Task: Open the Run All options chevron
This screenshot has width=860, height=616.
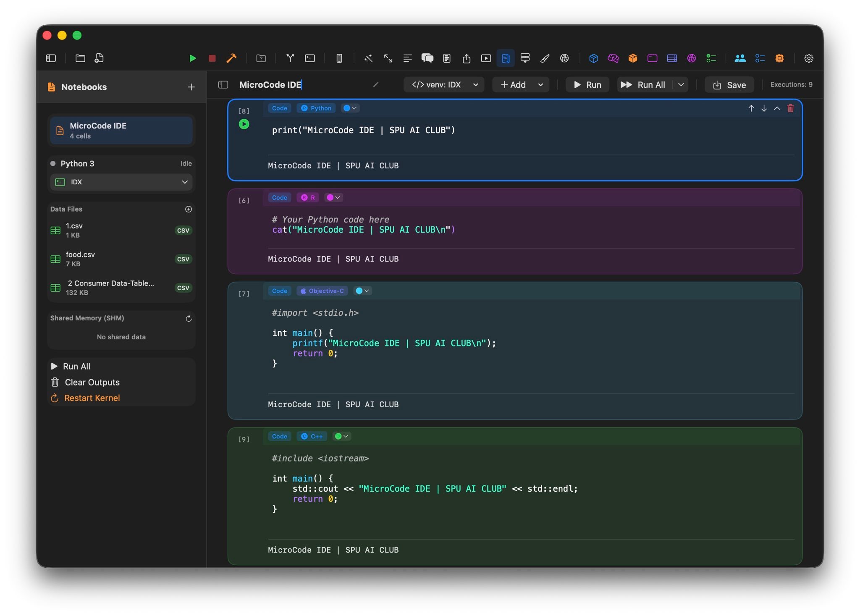Action: 681,85
